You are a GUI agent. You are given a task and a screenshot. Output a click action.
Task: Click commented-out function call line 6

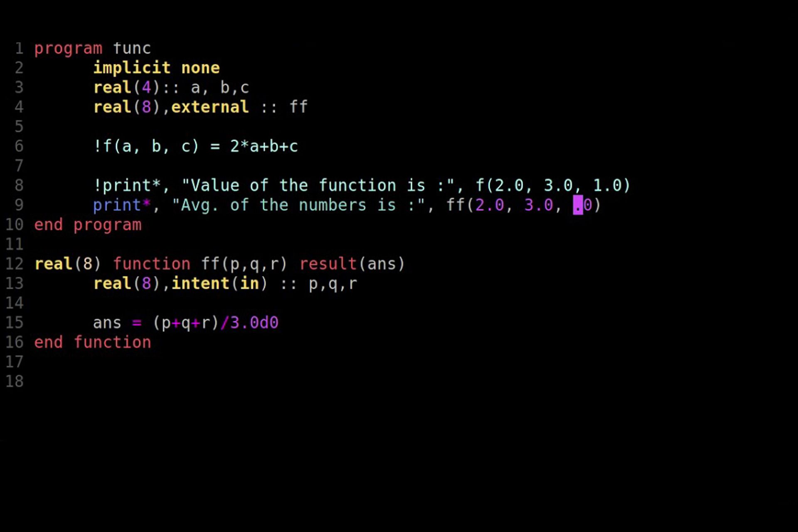[195, 146]
